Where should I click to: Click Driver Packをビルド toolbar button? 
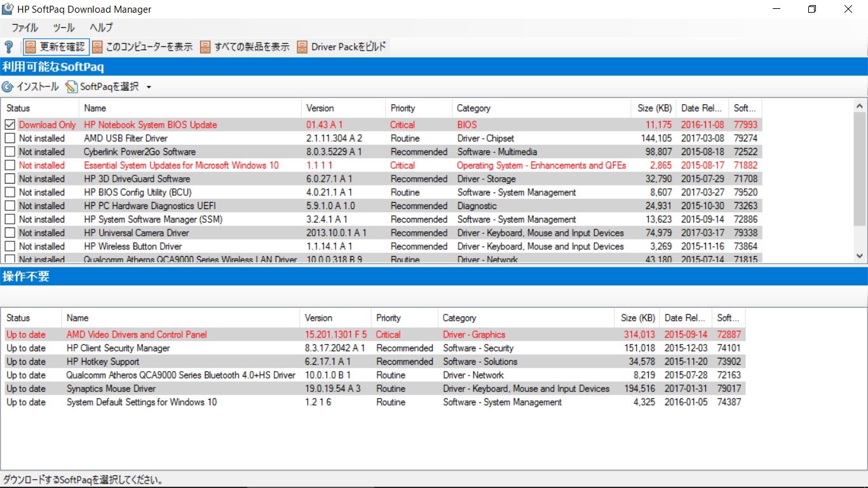[341, 47]
